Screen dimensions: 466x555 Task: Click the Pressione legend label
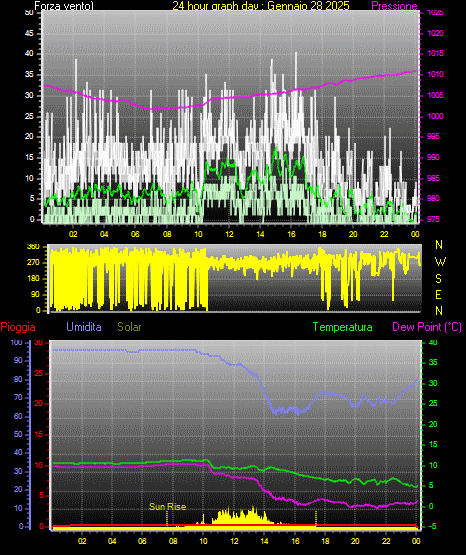[x=394, y=6]
